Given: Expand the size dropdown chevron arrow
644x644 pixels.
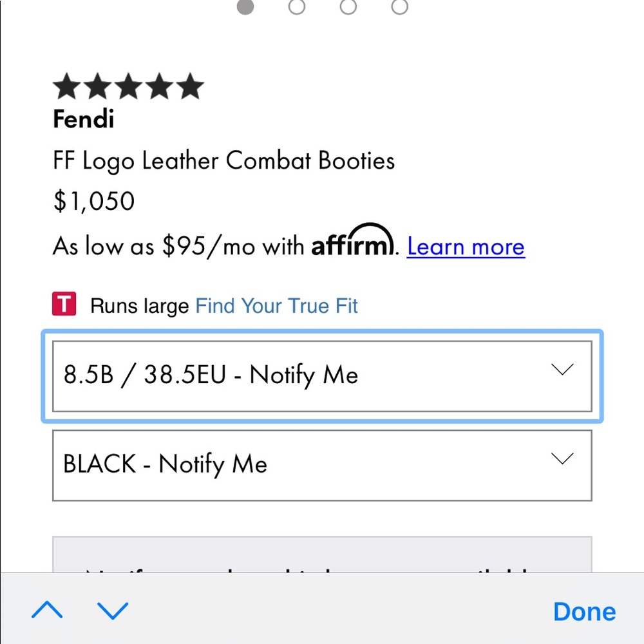Looking at the screenshot, I should pyautogui.click(x=562, y=369).
